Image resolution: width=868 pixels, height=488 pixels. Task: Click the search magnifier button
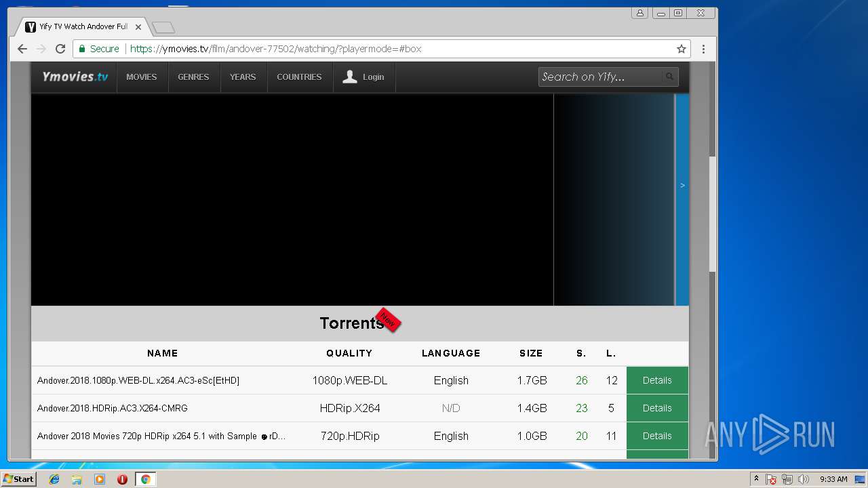(669, 77)
